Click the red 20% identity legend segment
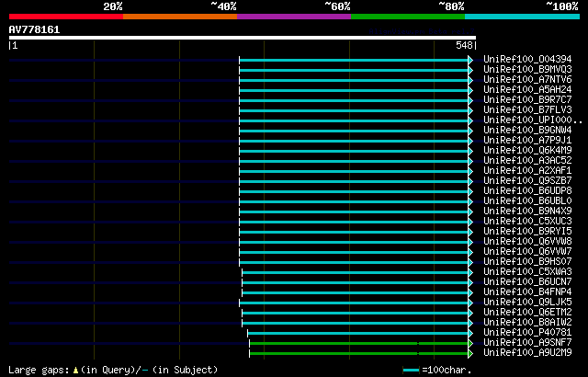This screenshot has height=377, width=588. coord(66,17)
